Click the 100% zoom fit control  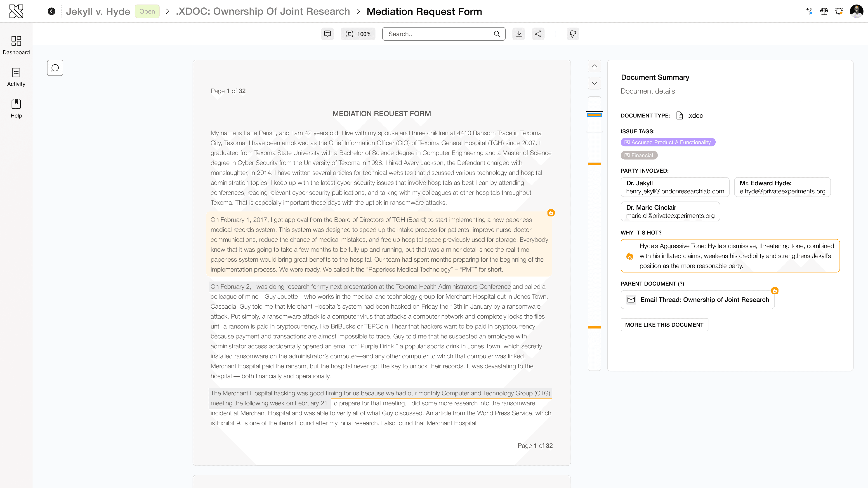[358, 34]
